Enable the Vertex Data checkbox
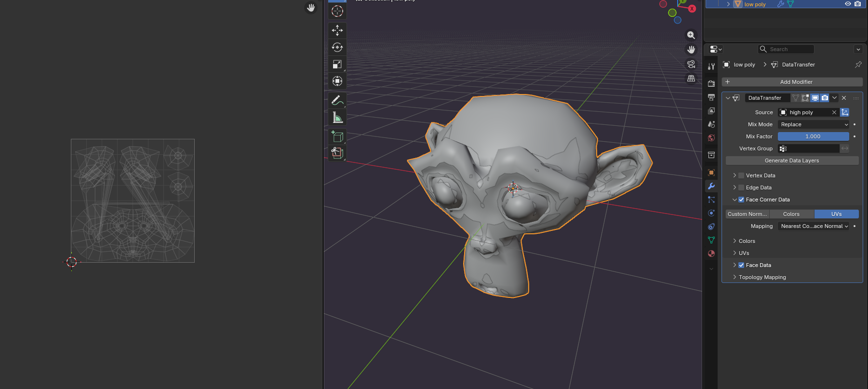Viewport: 868px width, 389px height. pyautogui.click(x=741, y=175)
